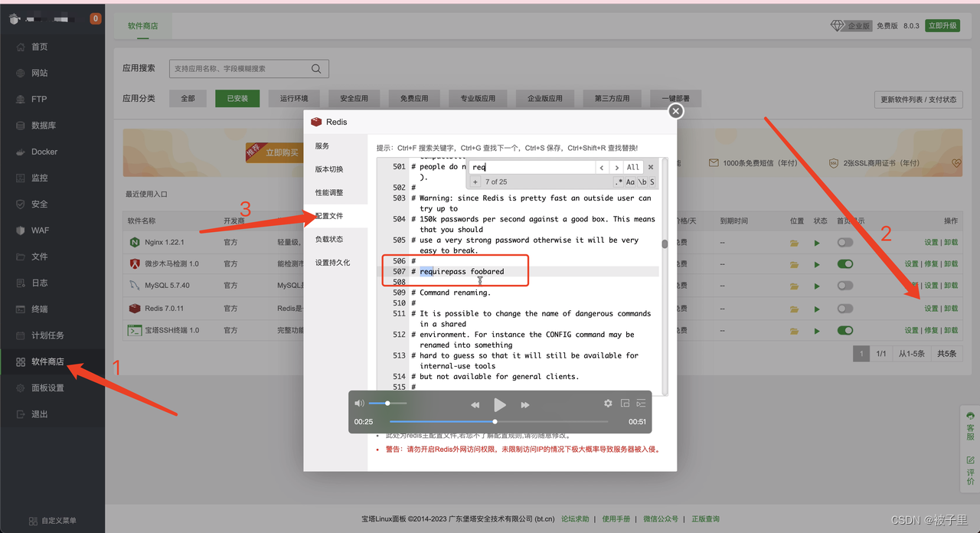
Task: Click the 日志 log icon in sidebar
Action: point(21,283)
